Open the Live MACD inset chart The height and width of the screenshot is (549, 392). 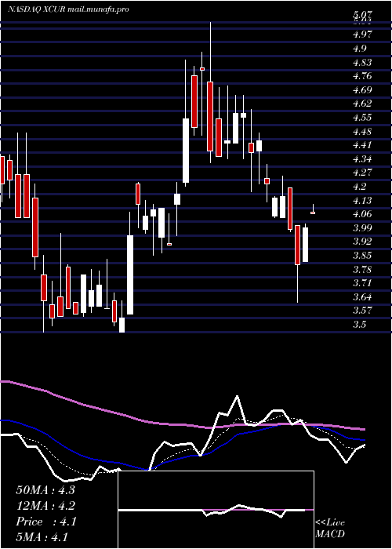click(x=216, y=510)
